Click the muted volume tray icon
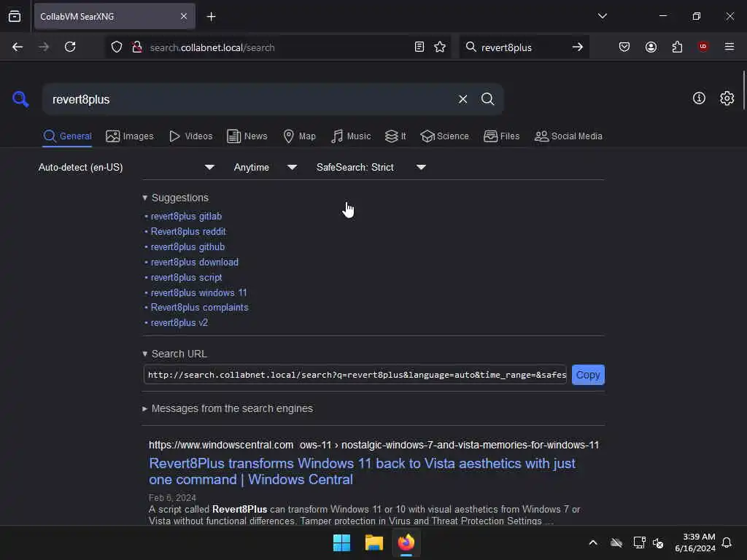Viewport: 747px width, 560px height. pos(658,542)
